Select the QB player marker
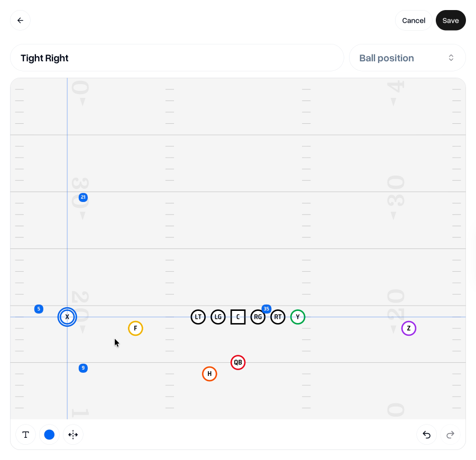 coord(238,363)
